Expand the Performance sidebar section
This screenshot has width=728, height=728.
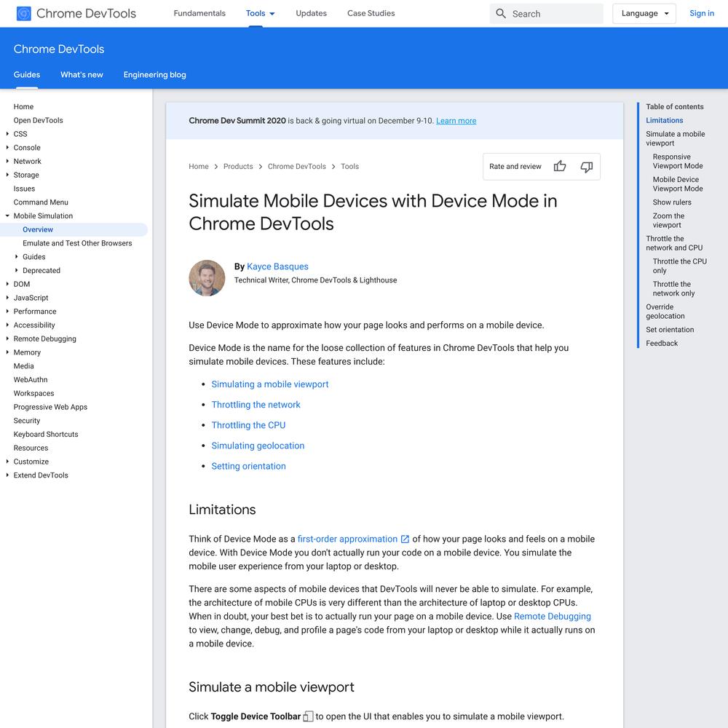[7, 312]
